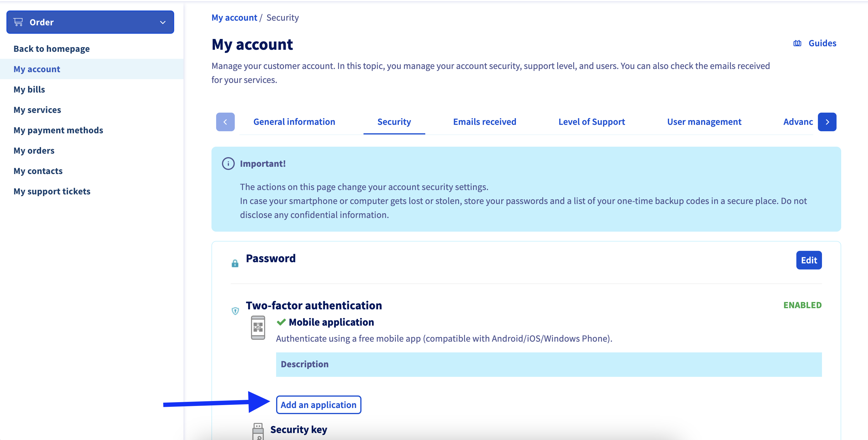Click the shopping cart Order icon
Screen dimensions: 868x440
coord(18,22)
